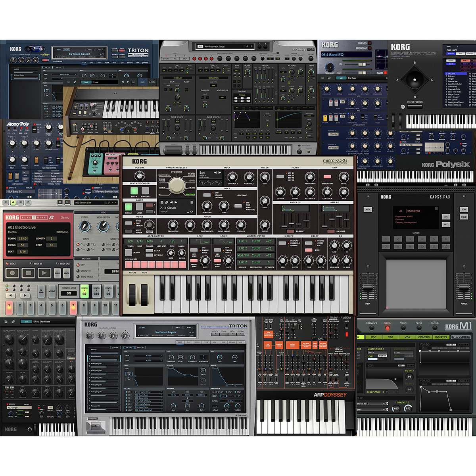The image size is (476, 476).
Task: Click the microKORG Program Select dial
Action: coord(177,185)
